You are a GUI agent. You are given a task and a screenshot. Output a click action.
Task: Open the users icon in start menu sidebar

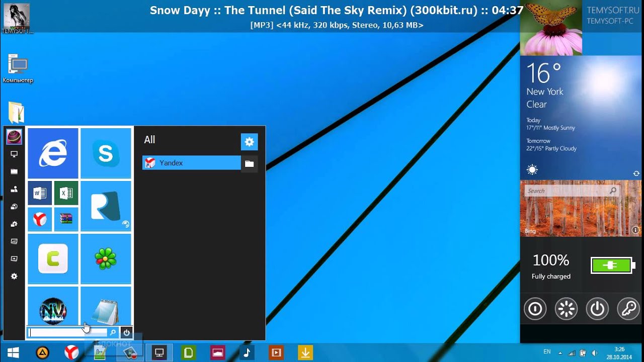tap(14, 189)
